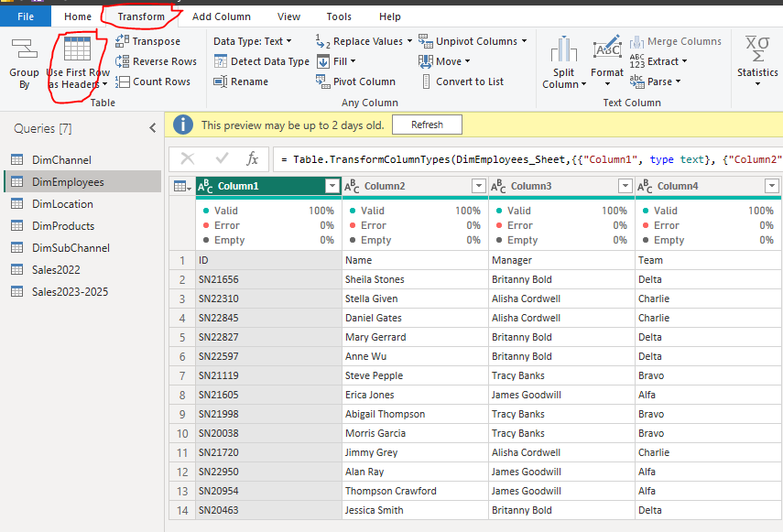Image resolution: width=783 pixels, height=532 pixels.
Task: Select the Sales2023-2025 query
Action: tap(82, 291)
